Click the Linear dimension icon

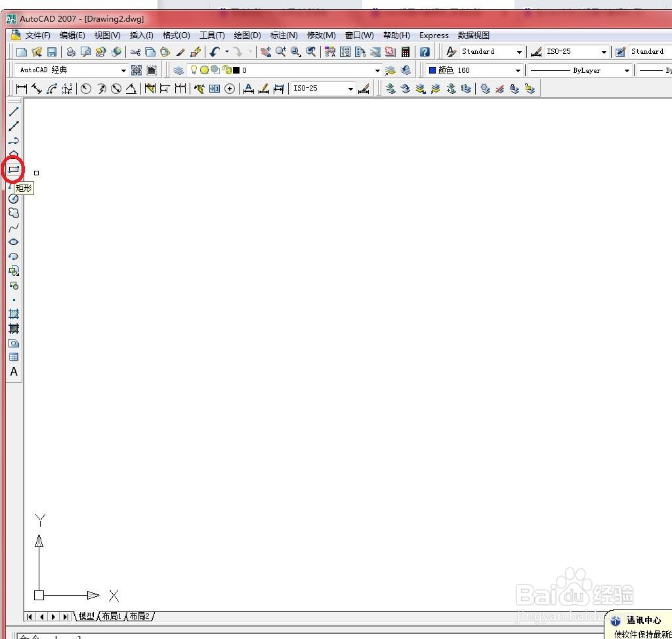pyautogui.click(x=21, y=89)
